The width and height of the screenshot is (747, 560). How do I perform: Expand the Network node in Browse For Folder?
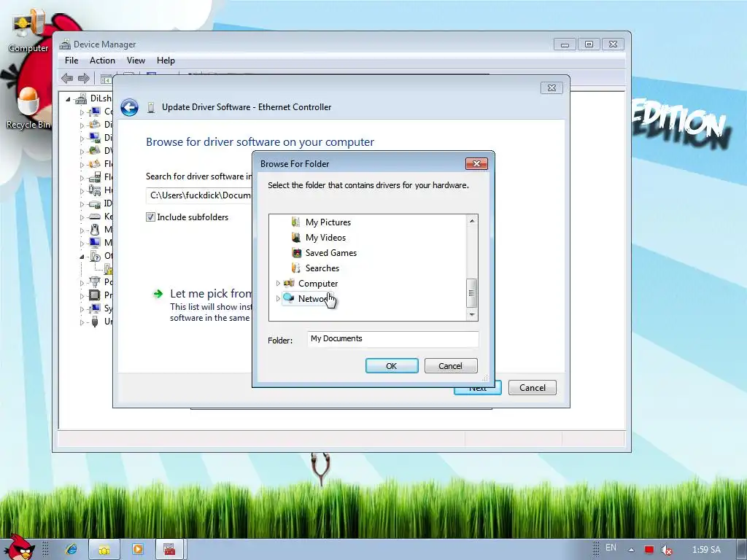tap(278, 298)
